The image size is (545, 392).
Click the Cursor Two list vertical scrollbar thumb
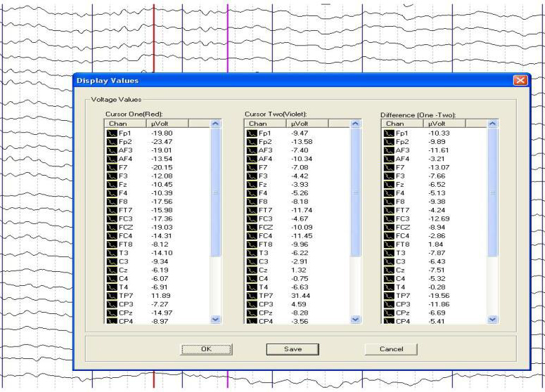354,193
